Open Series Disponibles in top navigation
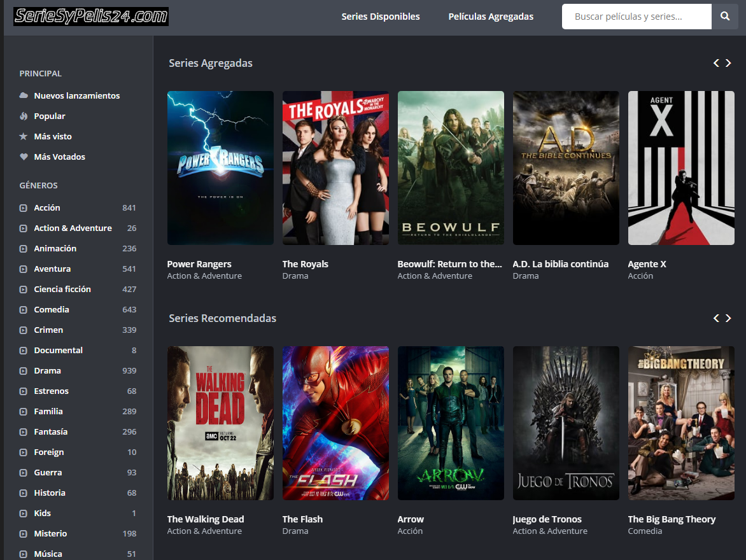The width and height of the screenshot is (746, 560). coord(381,16)
